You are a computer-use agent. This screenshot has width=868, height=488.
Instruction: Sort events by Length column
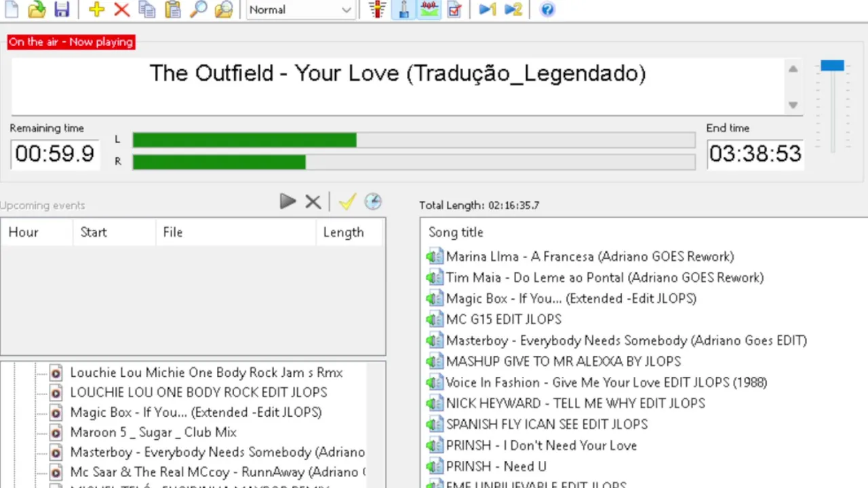coord(349,232)
